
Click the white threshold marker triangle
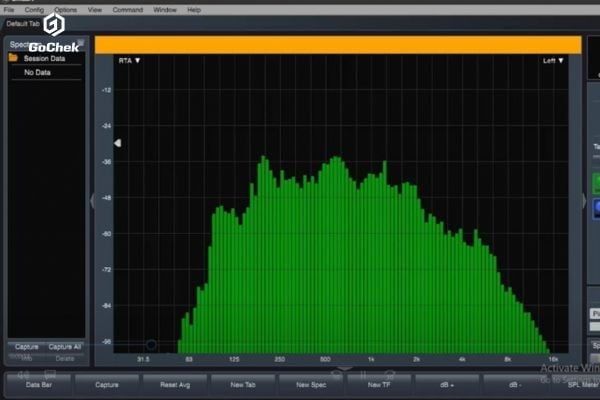pyautogui.click(x=117, y=143)
